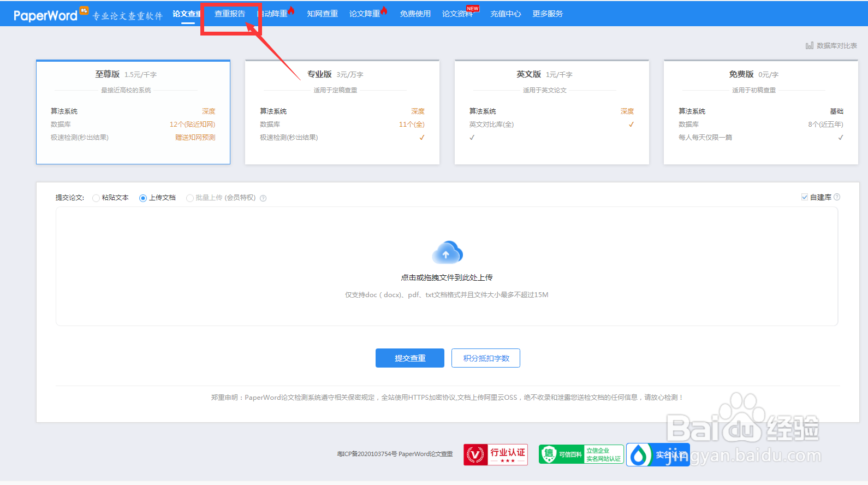Open the 知网查重 menu item
The width and height of the screenshot is (868, 485).
point(322,14)
